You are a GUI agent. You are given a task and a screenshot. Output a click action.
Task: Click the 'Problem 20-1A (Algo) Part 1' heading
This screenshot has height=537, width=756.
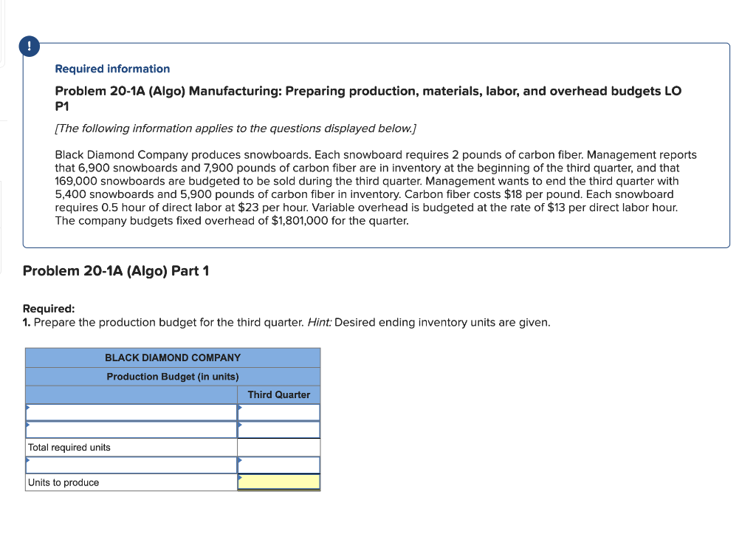click(116, 270)
